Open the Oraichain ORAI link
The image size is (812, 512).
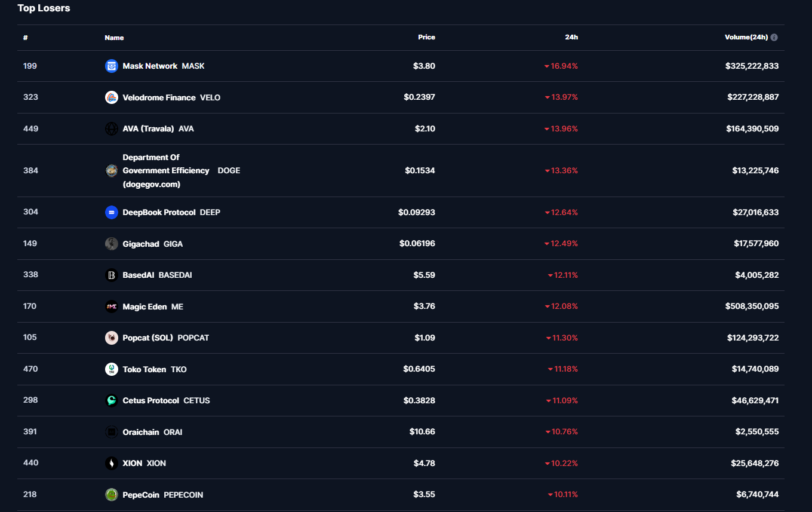(152, 432)
